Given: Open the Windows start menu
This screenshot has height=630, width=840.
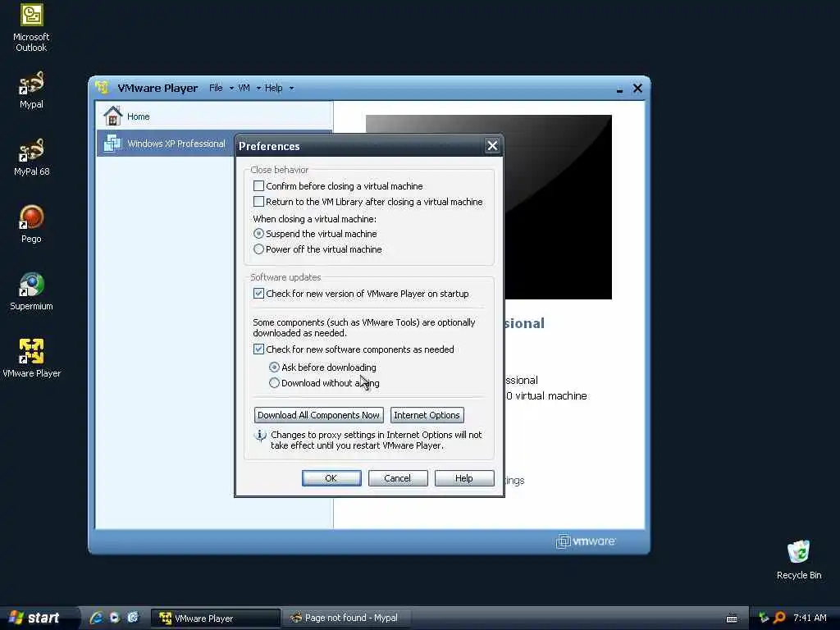Looking at the screenshot, I should [x=35, y=618].
